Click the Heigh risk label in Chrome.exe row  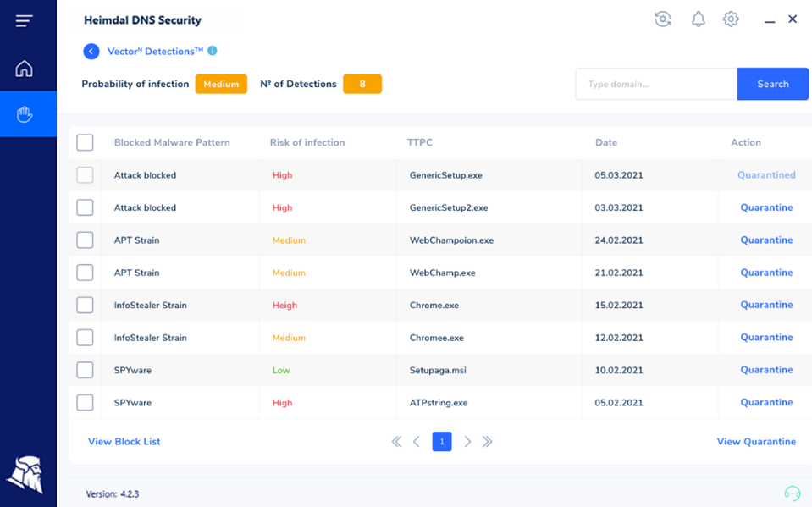284,305
